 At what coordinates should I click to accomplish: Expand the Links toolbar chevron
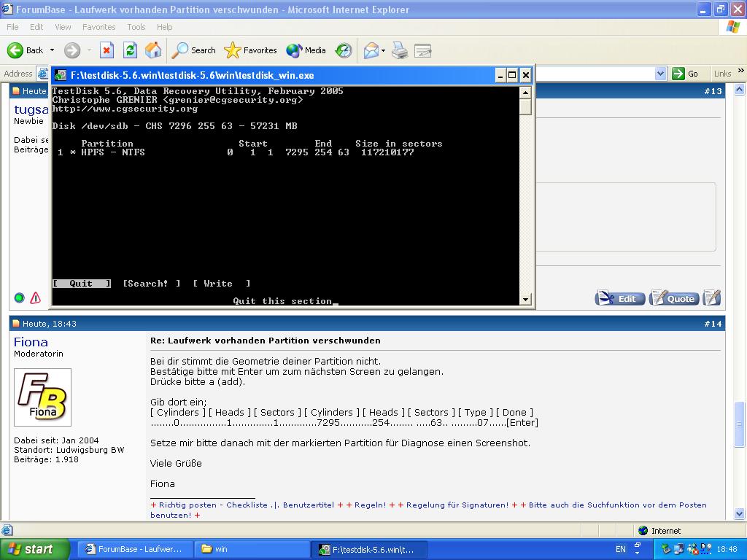pyautogui.click(x=741, y=71)
